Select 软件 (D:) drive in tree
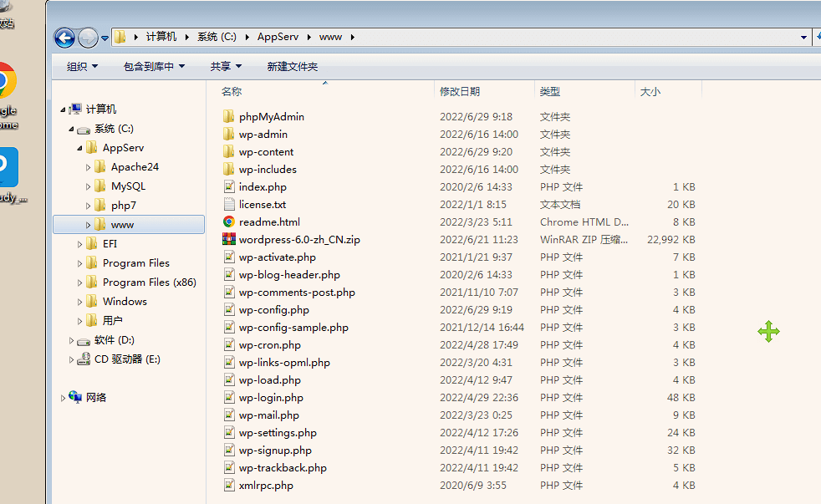Image resolution: width=821 pixels, height=504 pixels. pyautogui.click(x=115, y=339)
